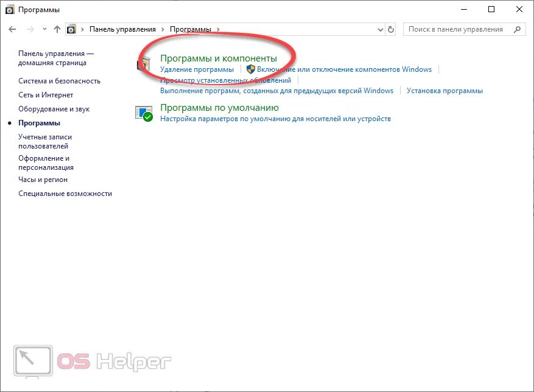Select Панель управления breadcrumb in address bar
Viewport: 534px width, 392px height.
pos(122,29)
